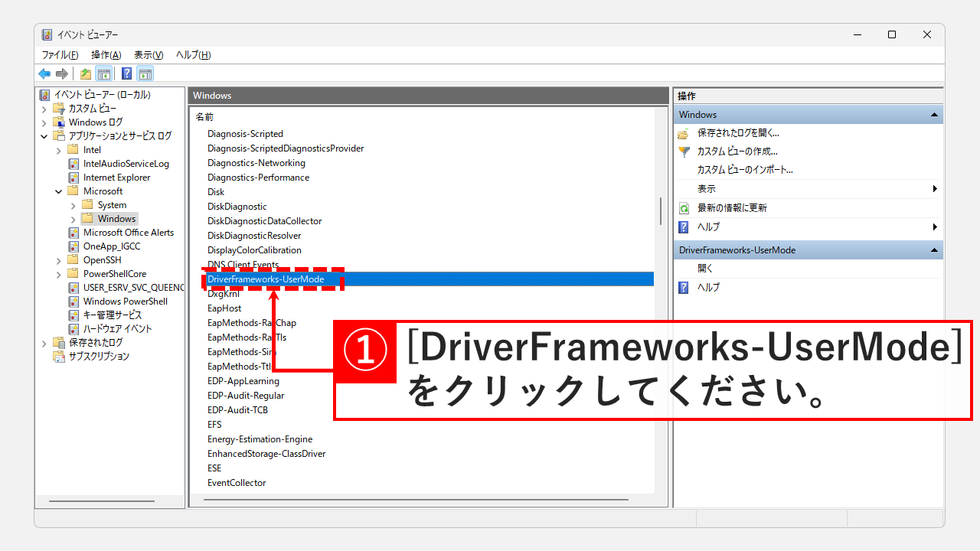The height and width of the screenshot is (551, 980).
Task: Collapse the Windows actions section header
Action: click(x=933, y=115)
